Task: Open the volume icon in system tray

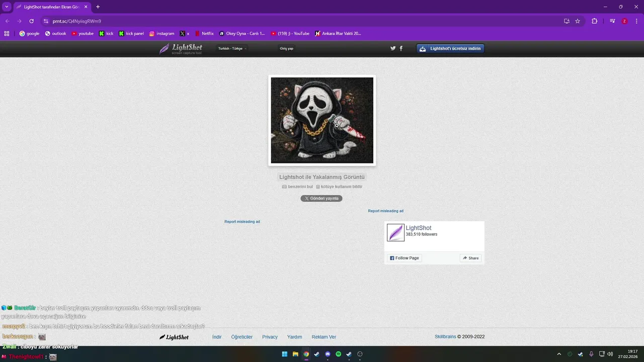Action: (610, 354)
